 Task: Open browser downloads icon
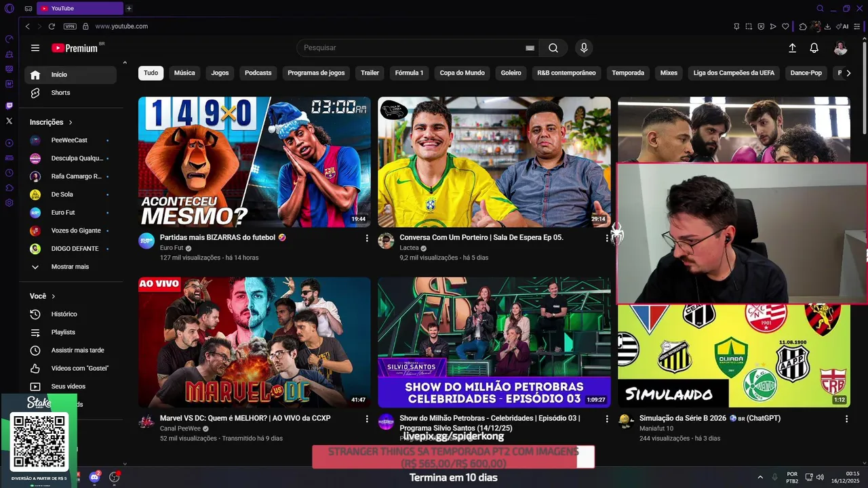click(x=827, y=26)
